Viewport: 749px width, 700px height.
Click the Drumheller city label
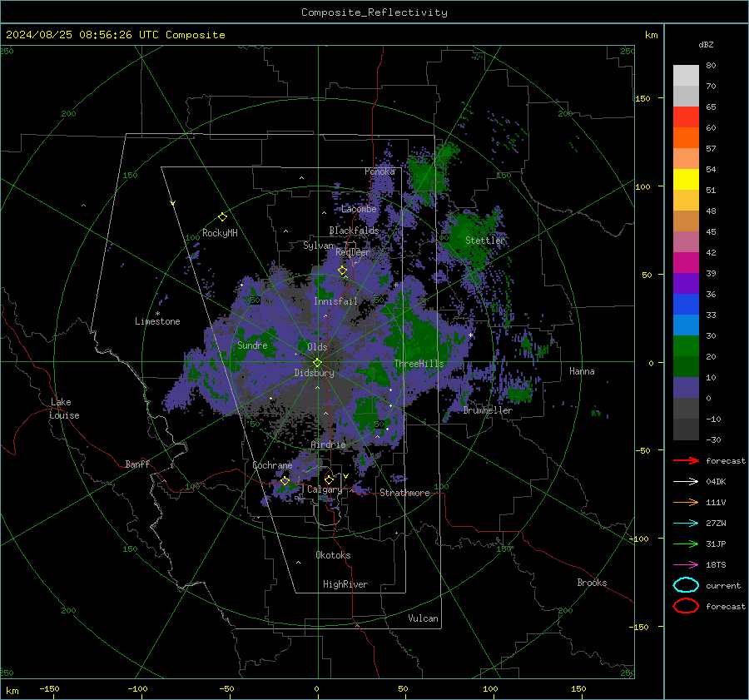point(487,410)
